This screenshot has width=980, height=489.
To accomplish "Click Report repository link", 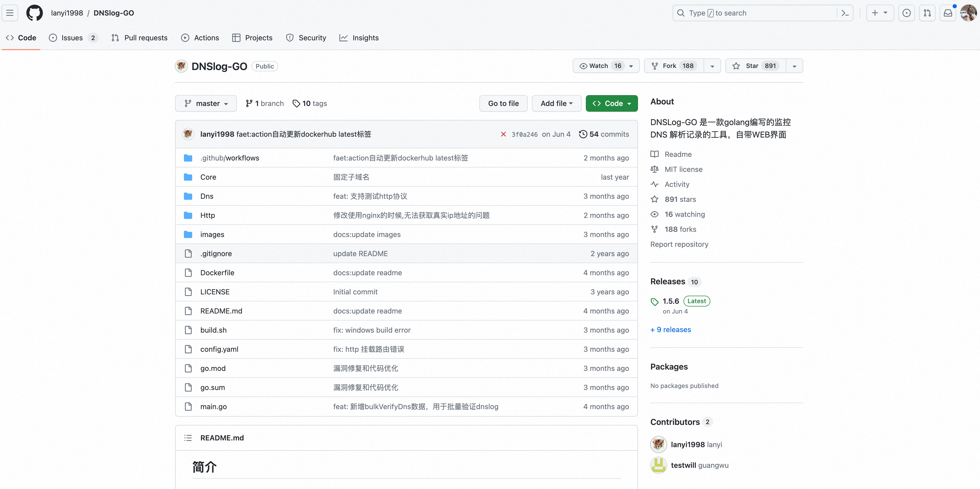I will click(679, 244).
